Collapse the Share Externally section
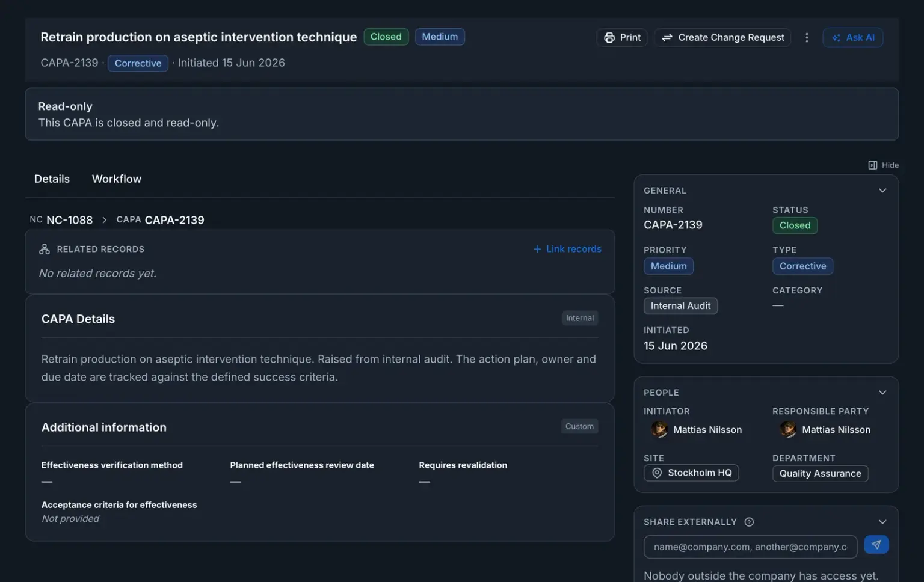Image resolution: width=924 pixels, height=582 pixels. tap(882, 522)
